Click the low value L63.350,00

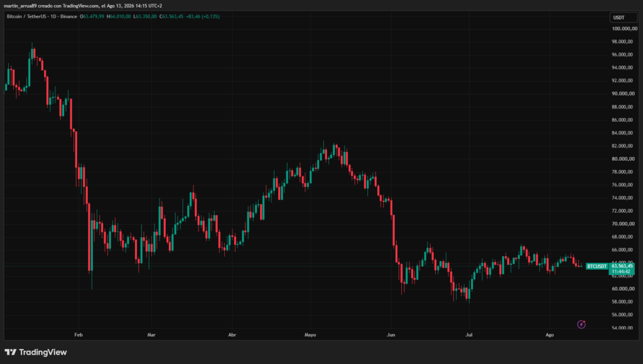tap(145, 16)
